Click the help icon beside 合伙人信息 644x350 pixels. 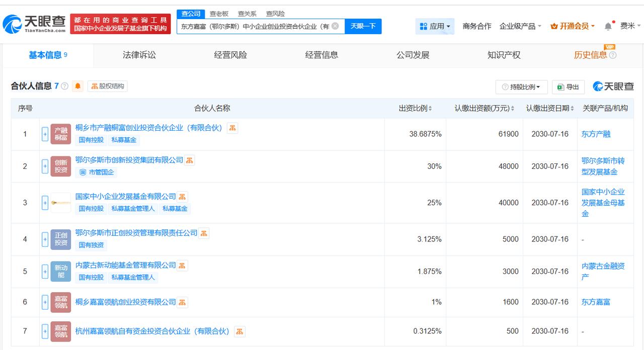click(65, 86)
